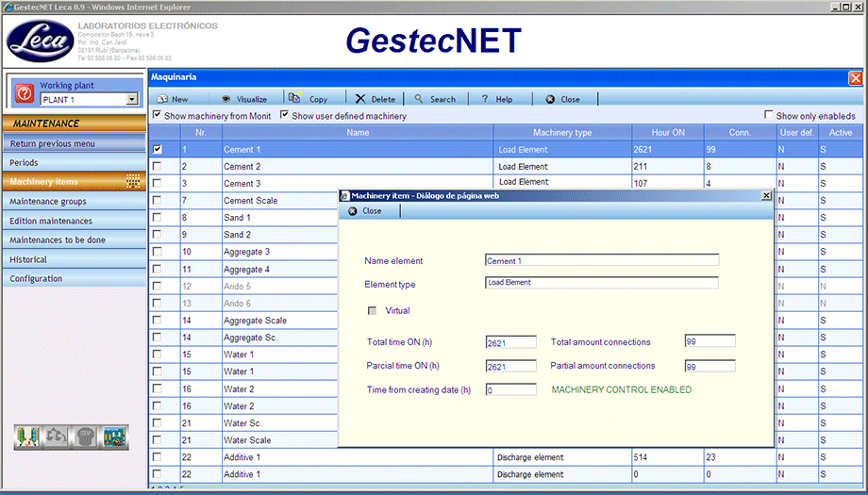Image resolution: width=868 pixels, height=495 pixels.
Task: Select the Sand 2 row name
Action: [x=237, y=235]
